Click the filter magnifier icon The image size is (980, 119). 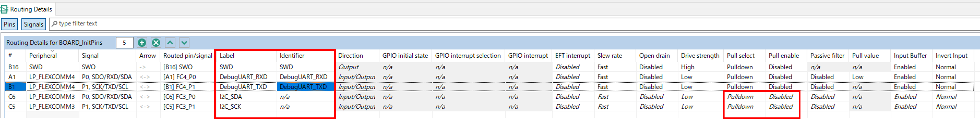55,24
